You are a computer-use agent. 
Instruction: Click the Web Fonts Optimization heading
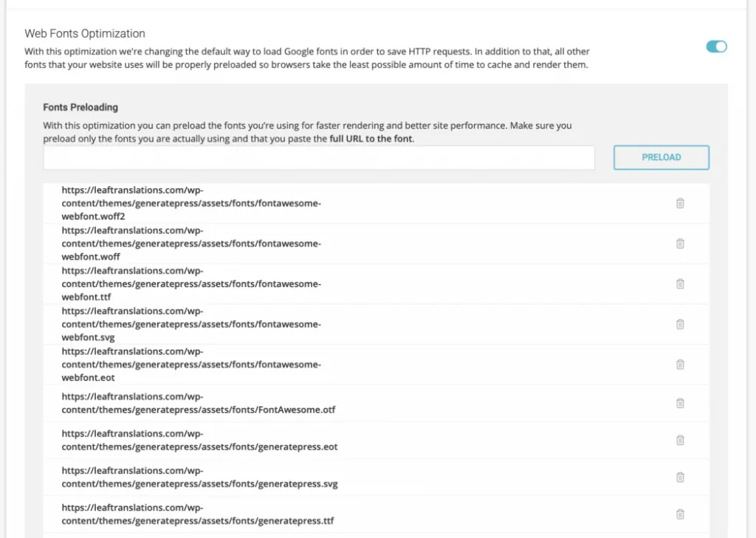tap(85, 34)
